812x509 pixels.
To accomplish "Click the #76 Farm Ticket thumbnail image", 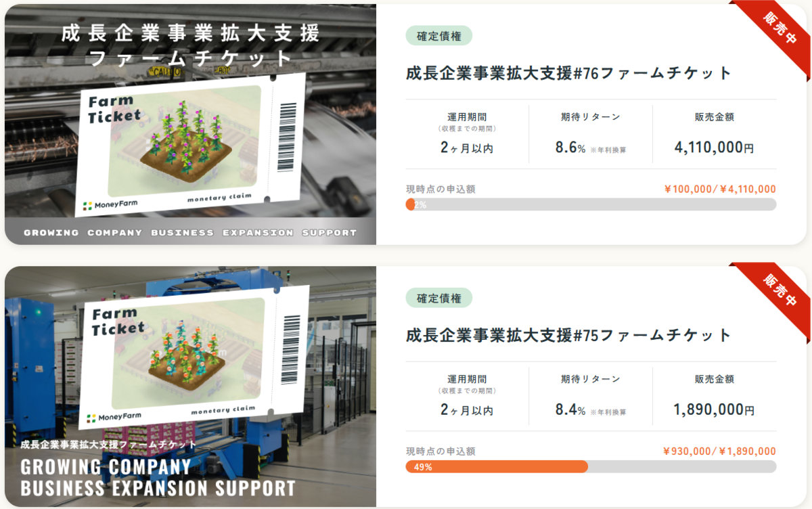I will click(x=190, y=125).
